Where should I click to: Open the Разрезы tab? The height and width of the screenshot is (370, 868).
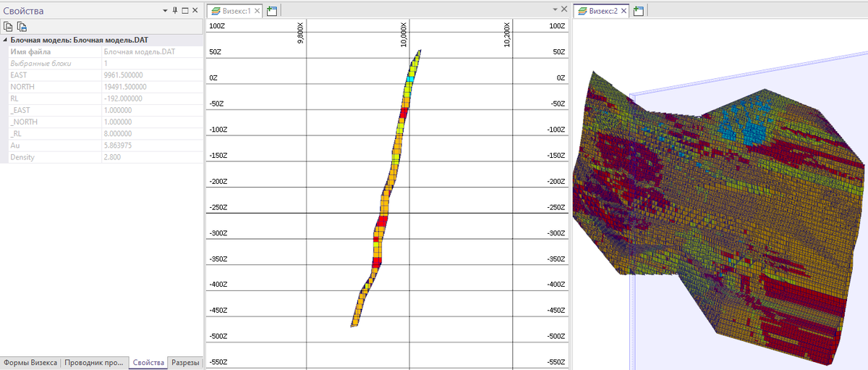point(185,363)
